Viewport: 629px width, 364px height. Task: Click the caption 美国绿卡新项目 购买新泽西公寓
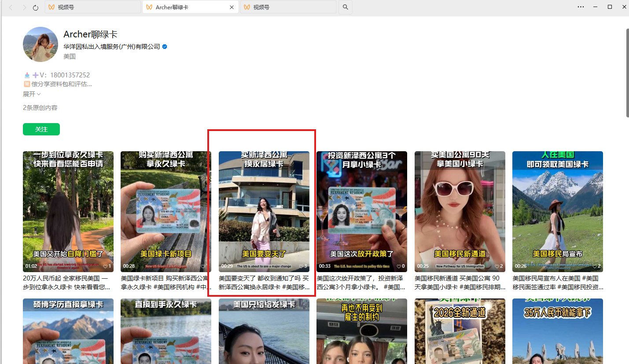click(166, 283)
